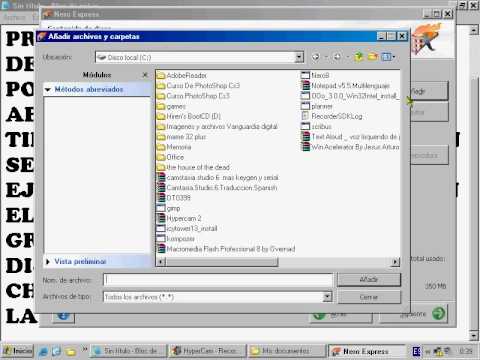Click the file name input field
Screen dimensions: 480x360
[218, 280]
